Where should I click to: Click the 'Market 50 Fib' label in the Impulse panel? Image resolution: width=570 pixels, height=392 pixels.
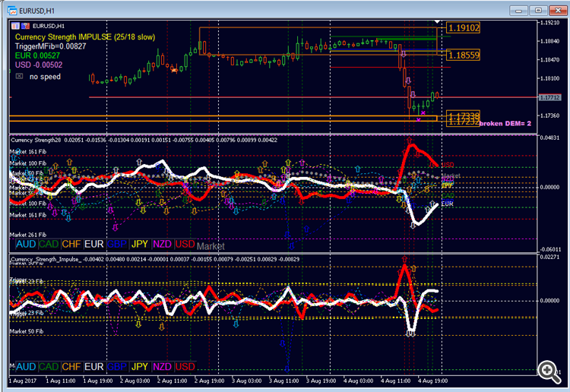click(x=27, y=331)
